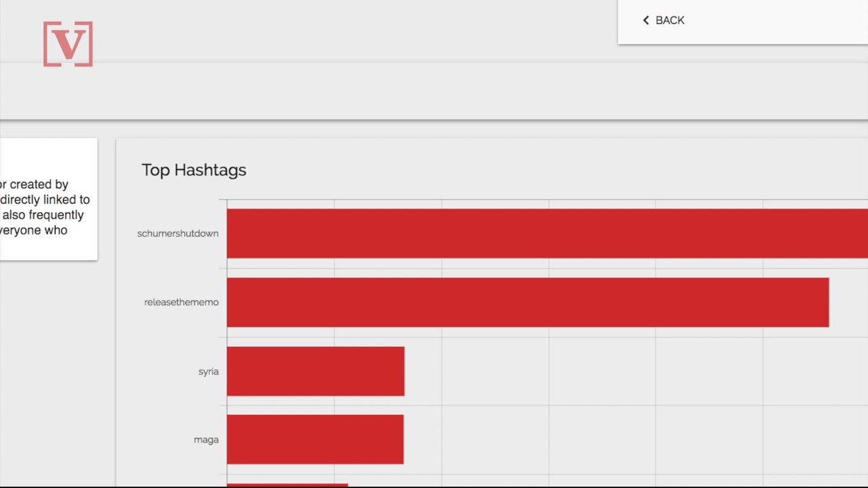Select the schumershutdown red bar
868x488 pixels.
(547, 233)
